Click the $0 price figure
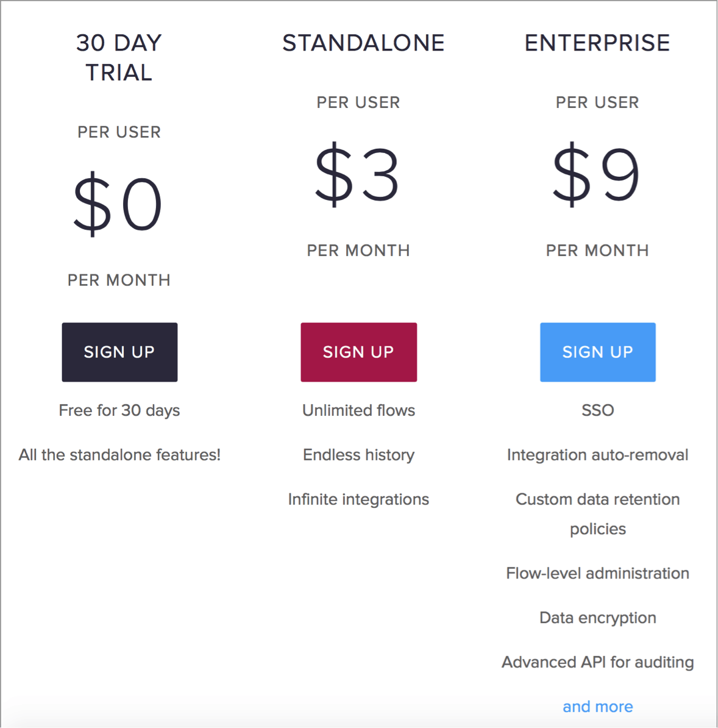The height and width of the screenshot is (728, 718). click(118, 204)
